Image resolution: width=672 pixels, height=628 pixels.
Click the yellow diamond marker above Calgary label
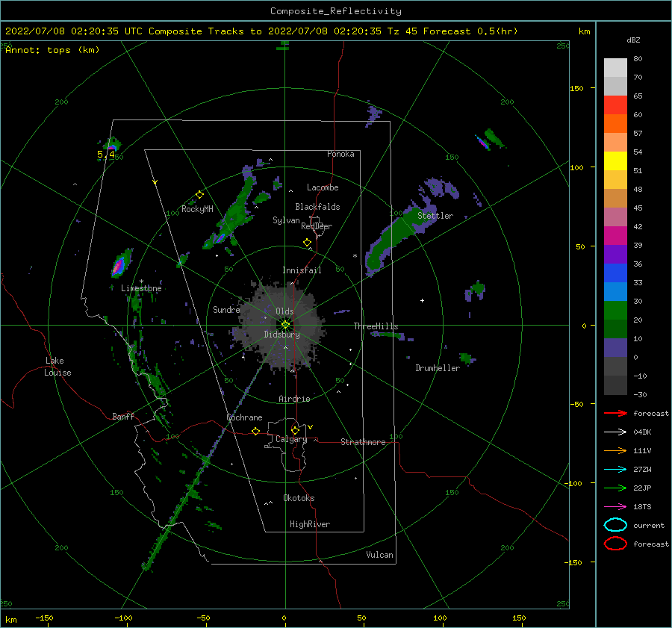click(x=295, y=430)
